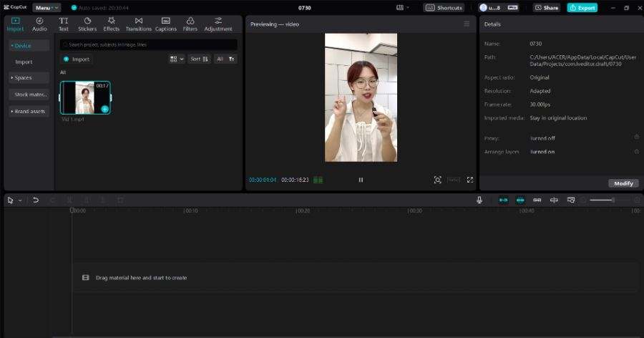Viewport: 644px width, 338px height.
Task: Toggle preview axis
Action: pyautogui.click(x=554, y=200)
